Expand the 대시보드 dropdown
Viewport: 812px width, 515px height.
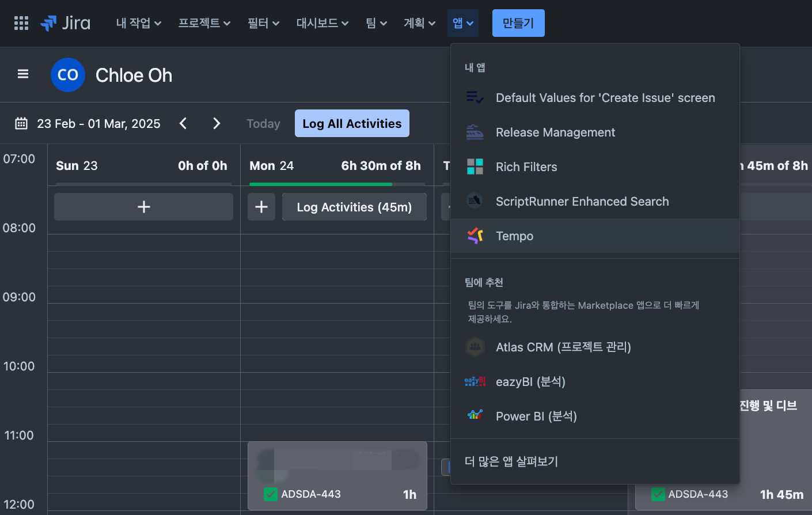coord(322,23)
